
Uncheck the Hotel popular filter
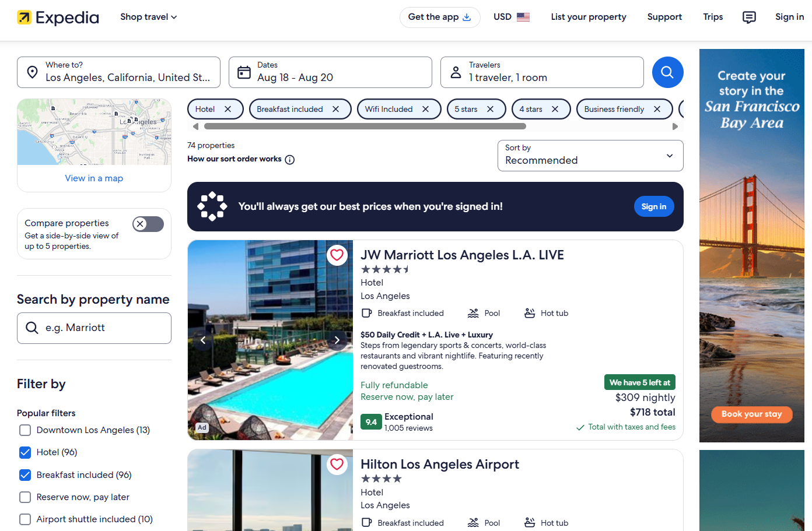point(25,452)
